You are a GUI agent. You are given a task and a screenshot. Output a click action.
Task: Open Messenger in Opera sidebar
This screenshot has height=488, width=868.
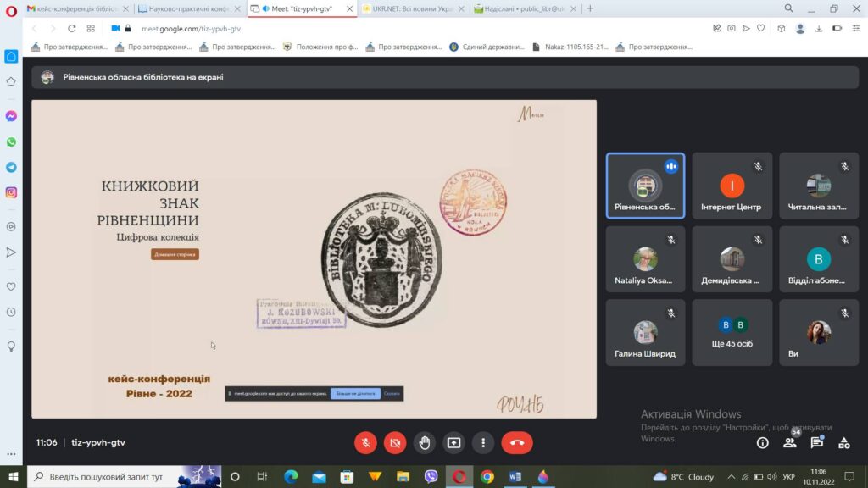click(11, 116)
